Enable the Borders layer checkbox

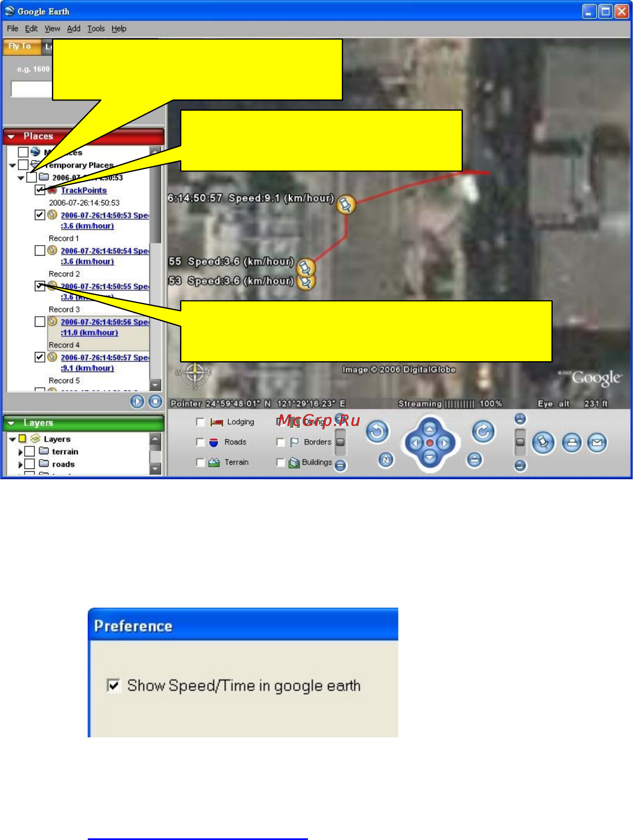tap(281, 442)
